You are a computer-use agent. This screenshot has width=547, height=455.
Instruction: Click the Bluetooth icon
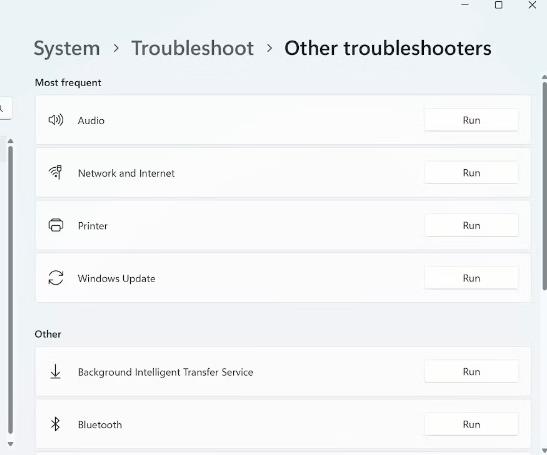[55, 424]
